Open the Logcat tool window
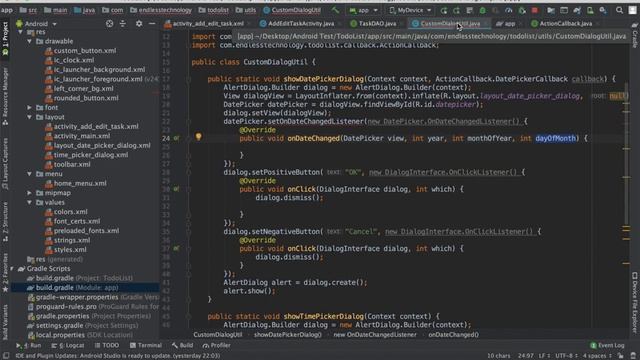This screenshot has width=640, height=360. point(68,345)
